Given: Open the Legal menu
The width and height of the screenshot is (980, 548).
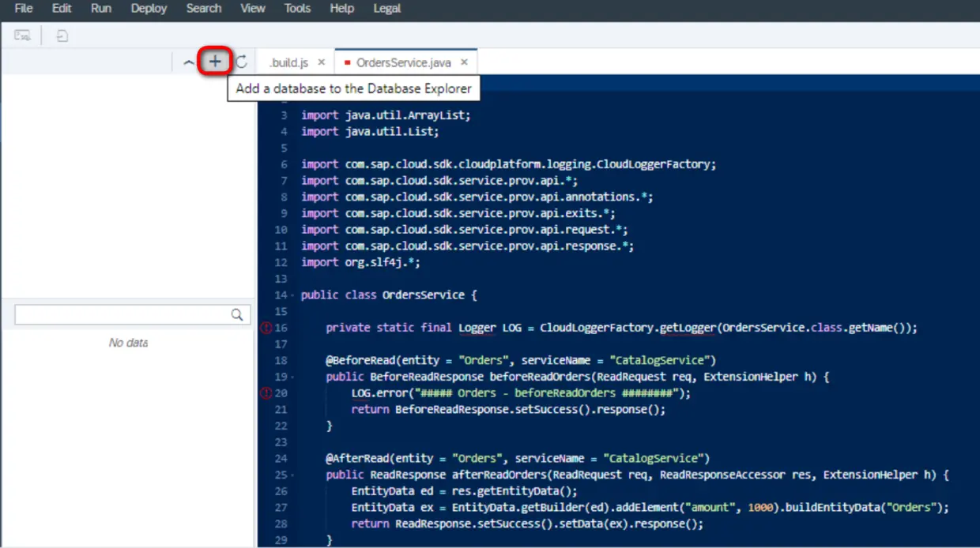Looking at the screenshot, I should (x=386, y=9).
